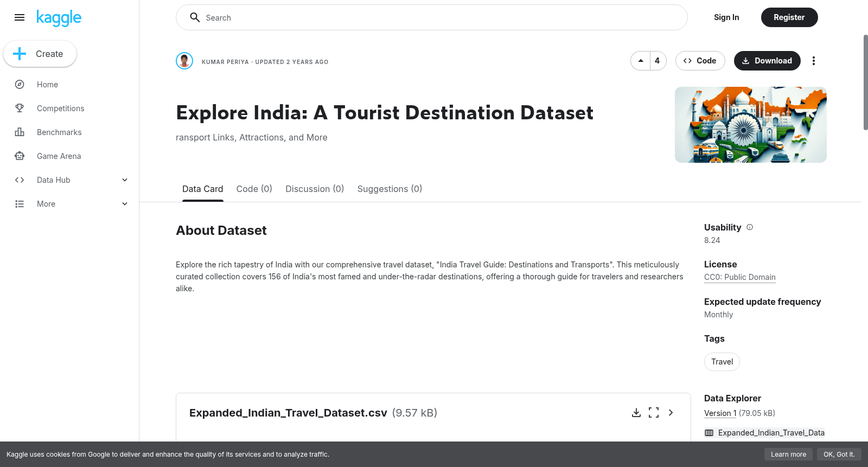Expand the More section chevron
The image size is (868, 467).
[125, 204]
